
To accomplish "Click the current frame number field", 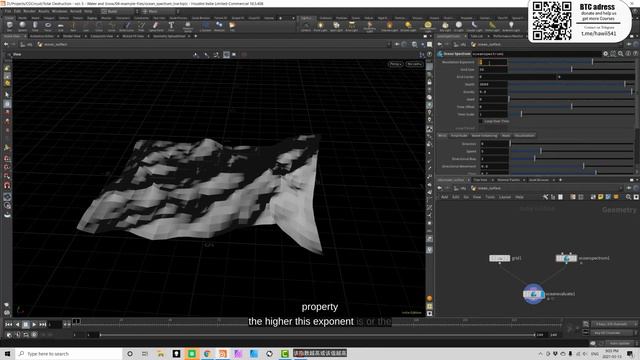I will pos(54,324).
